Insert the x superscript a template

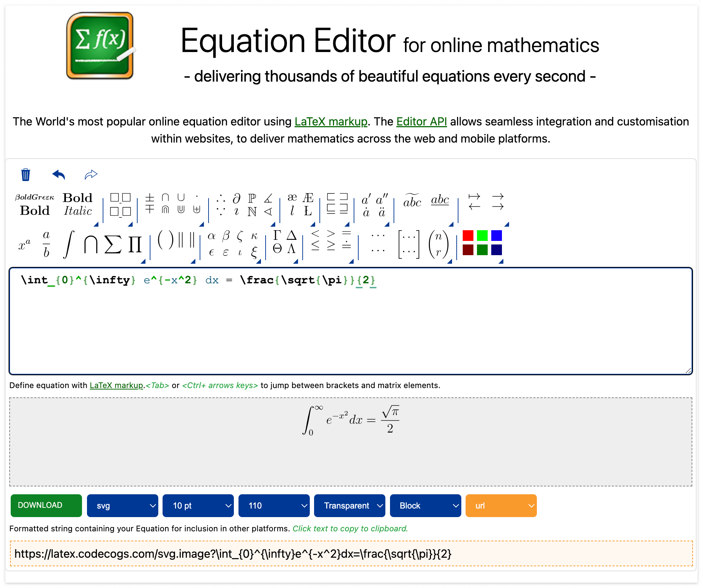24,245
